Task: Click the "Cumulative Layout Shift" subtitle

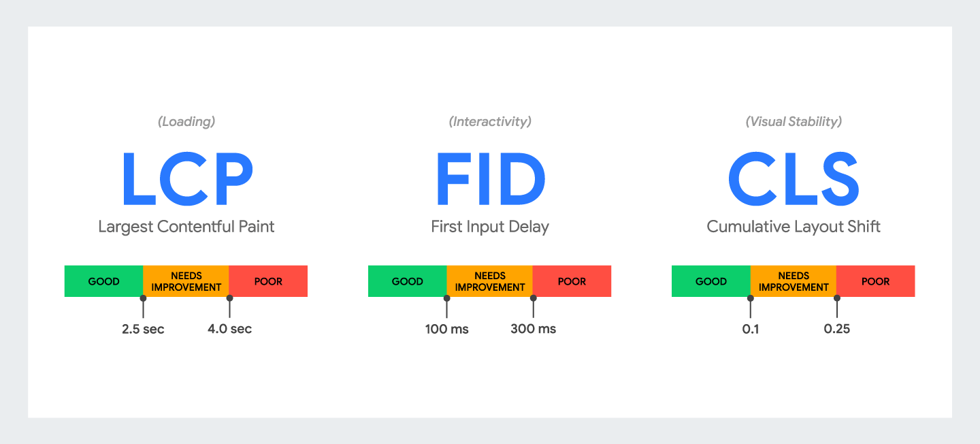Action: (x=794, y=227)
